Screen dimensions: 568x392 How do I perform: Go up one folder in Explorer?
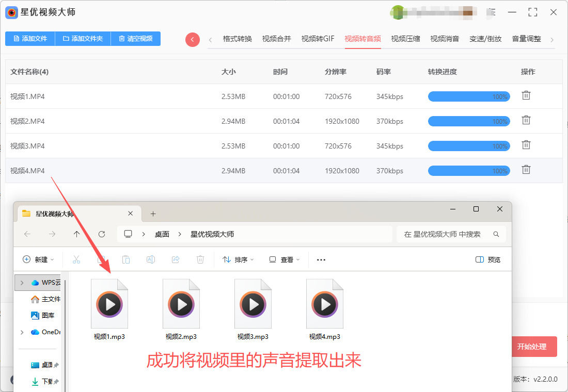click(x=76, y=234)
